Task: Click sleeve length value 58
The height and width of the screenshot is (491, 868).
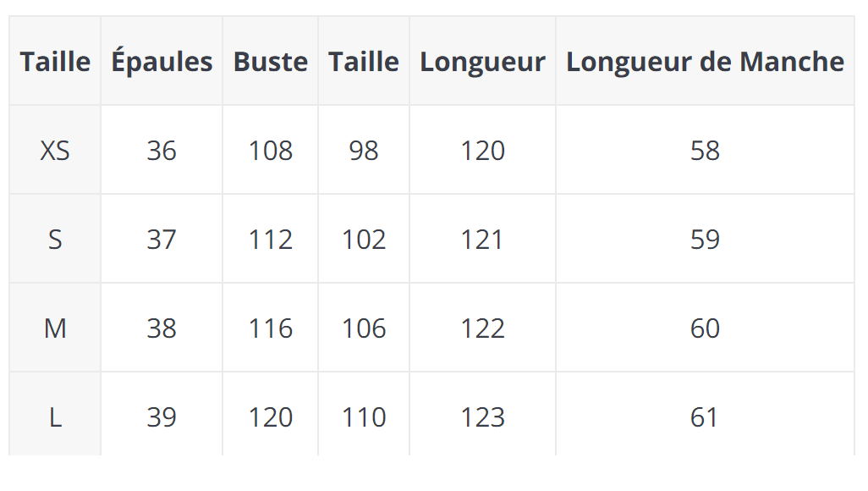Action: [x=705, y=151]
